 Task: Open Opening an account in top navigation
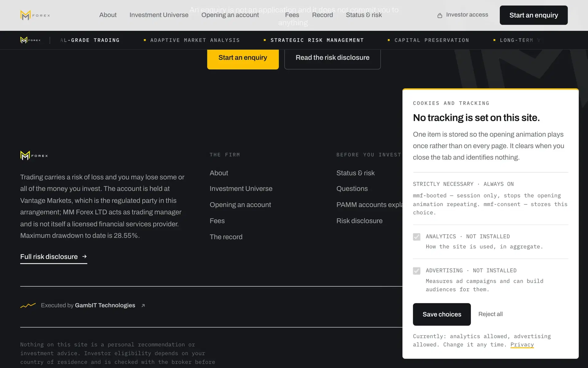[230, 15]
